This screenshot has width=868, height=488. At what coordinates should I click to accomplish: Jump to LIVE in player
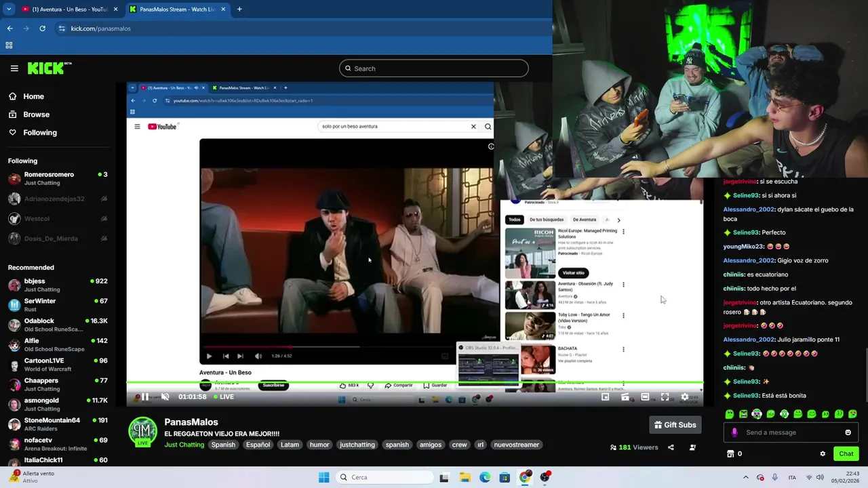tap(224, 397)
